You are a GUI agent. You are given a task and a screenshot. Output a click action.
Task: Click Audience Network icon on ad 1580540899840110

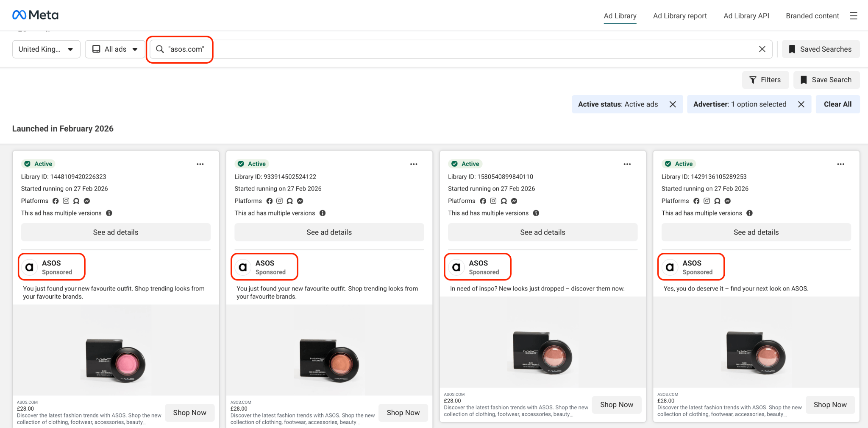[504, 201]
